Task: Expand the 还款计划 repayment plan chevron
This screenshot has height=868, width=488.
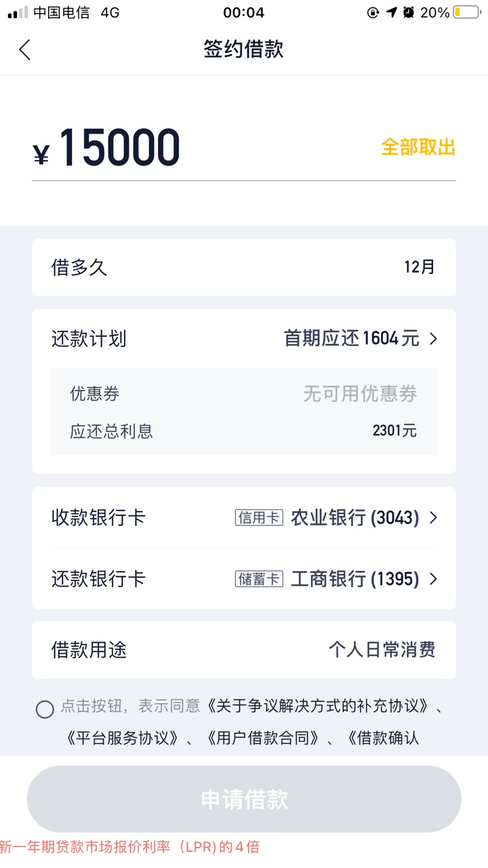Action: click(434, 338)
